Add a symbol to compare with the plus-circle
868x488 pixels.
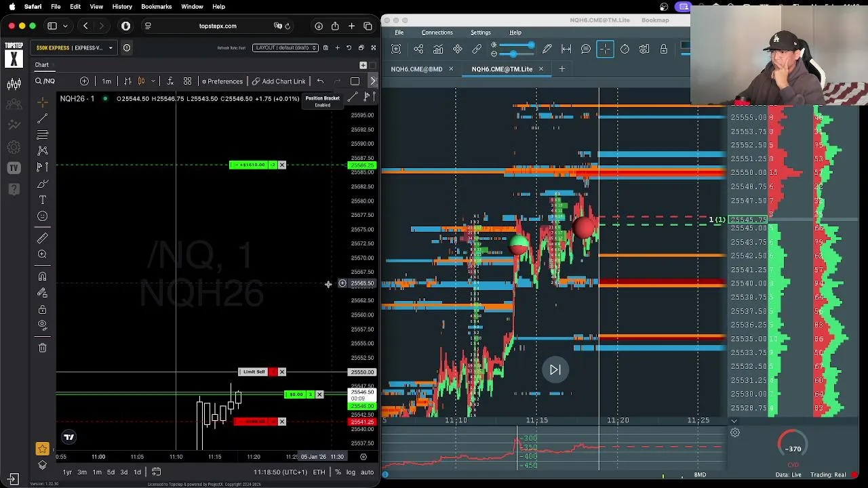(x=84, y=81)
